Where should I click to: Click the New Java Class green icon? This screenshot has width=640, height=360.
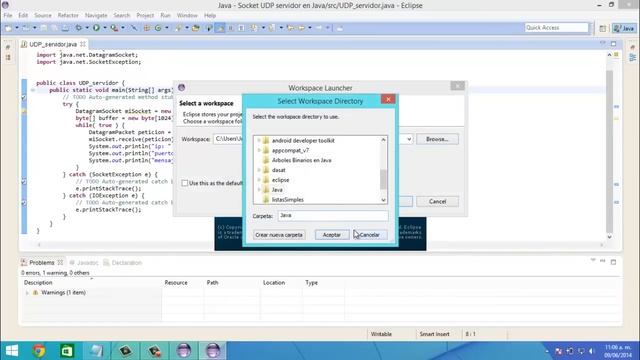pos(158,28)
